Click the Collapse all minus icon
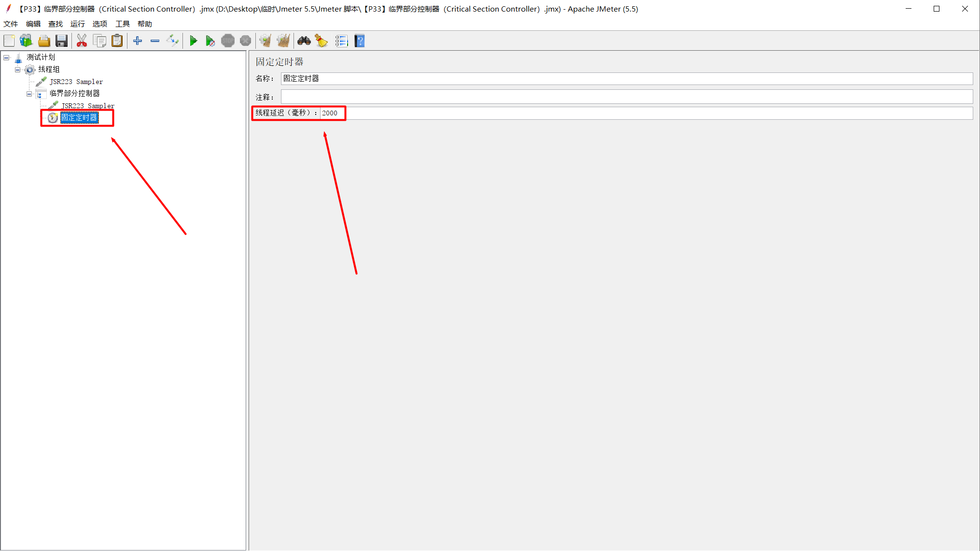Viewport: 980px width, 551px height. 155,41
